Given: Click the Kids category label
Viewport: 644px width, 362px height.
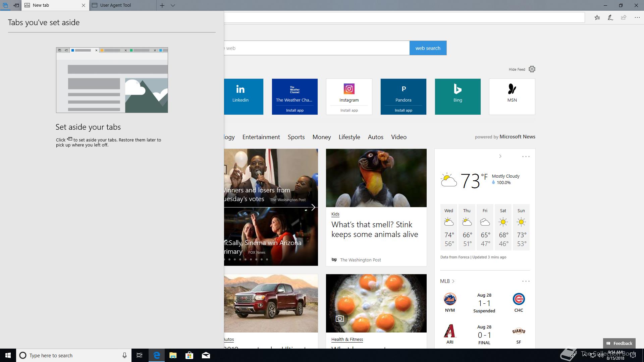Looking at the screenshot, I should 335,214.
